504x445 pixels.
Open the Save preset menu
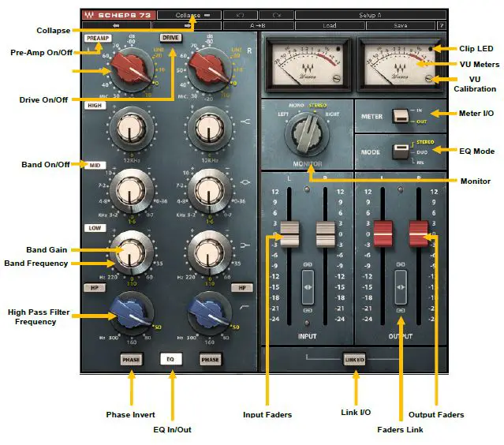[401, 25]
